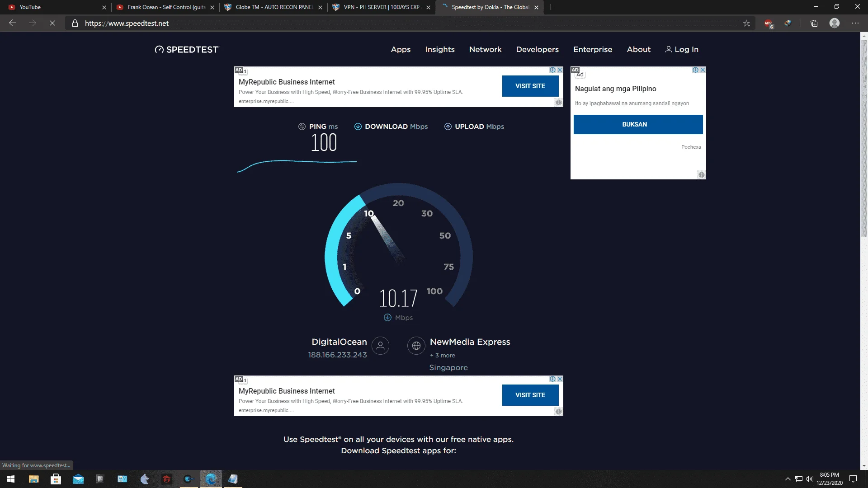View site security lock information

tap(75, 23)
